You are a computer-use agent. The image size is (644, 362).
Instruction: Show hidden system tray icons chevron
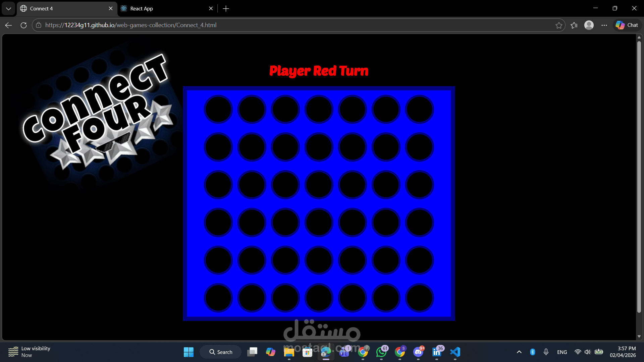(x=519, y=352)
